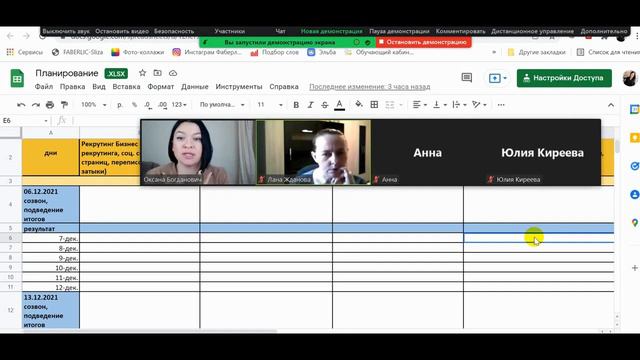The image size is (640, 360).
Task: Decrease decimal places
Action: (148, 105)
